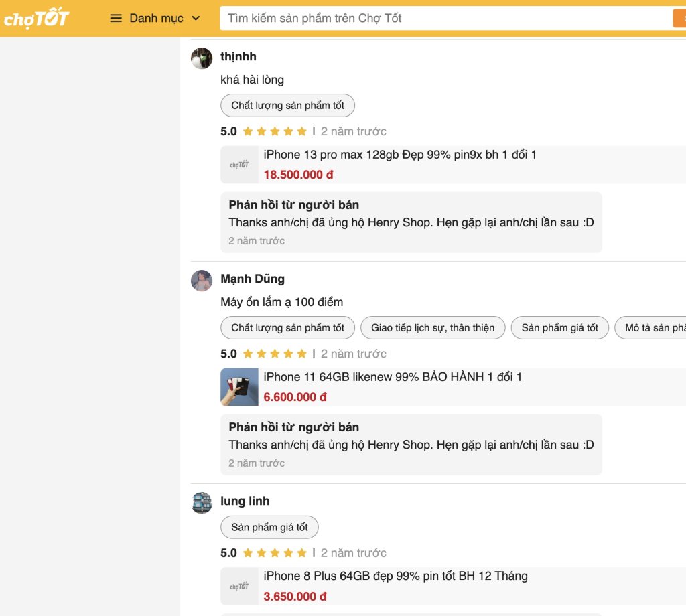Click the seller reply under thịnhh's review
The height and width of the screenshot is (616, 686).
click(411, 222)
